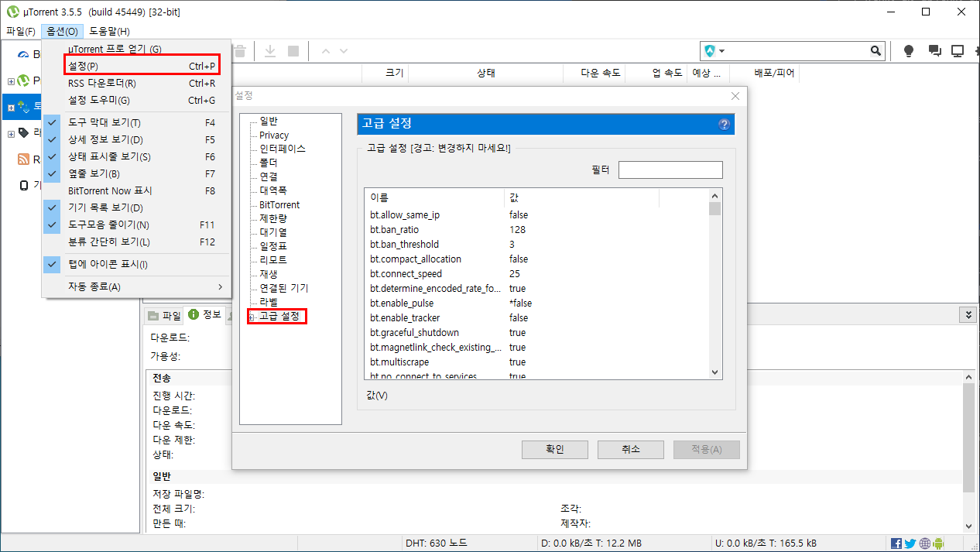This screenshot has height=552, width=980.
Task: Open search provider dropdown arrow
Action: coord(722,51)
